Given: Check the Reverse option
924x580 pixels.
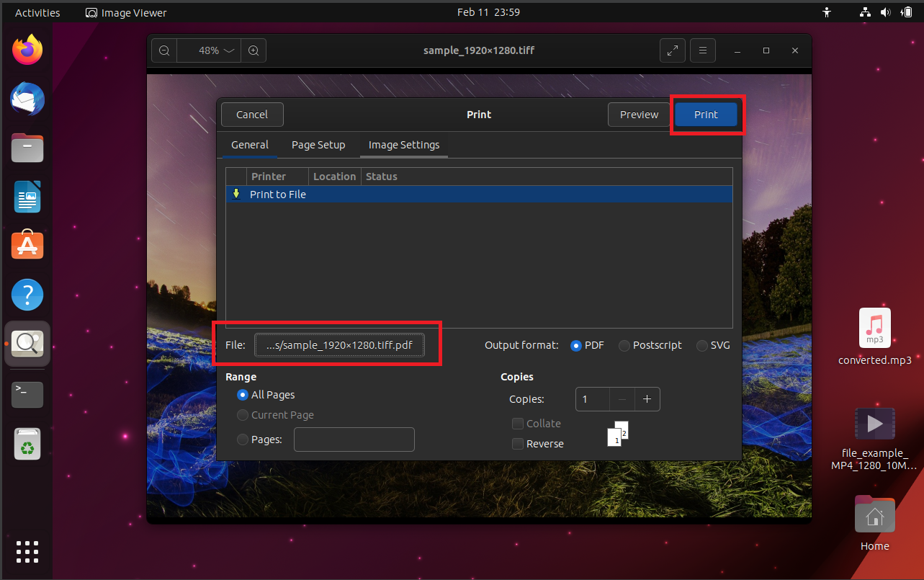Looking at the screenshot, I should point(517,444).
